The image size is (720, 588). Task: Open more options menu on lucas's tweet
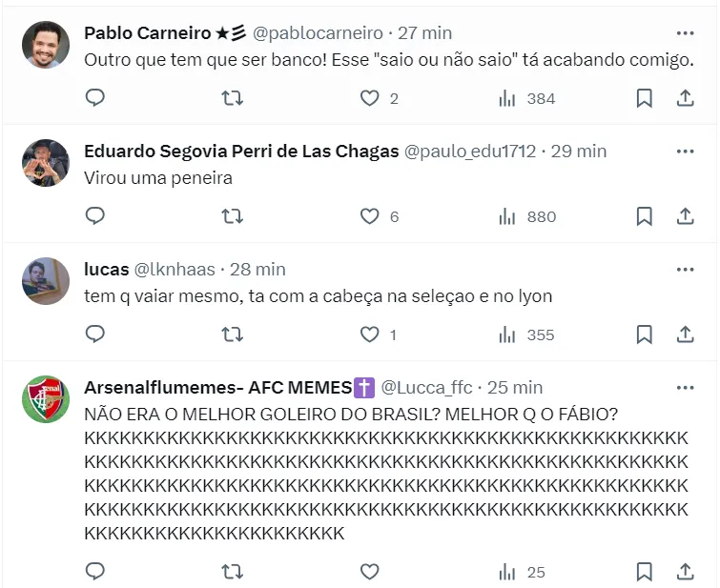click(x=685, y=269)
